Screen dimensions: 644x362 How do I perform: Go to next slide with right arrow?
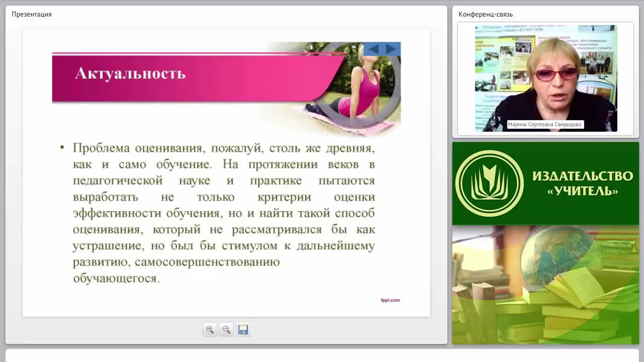pyautogui.click(x=391, y=49)
